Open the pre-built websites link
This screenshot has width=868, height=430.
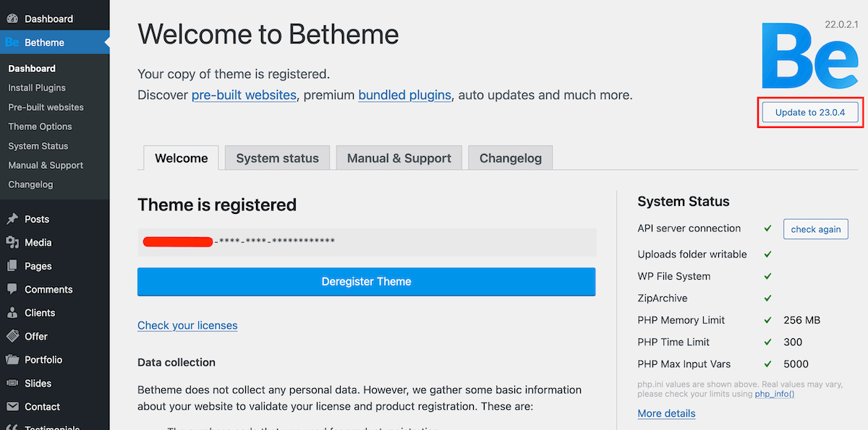(244, 95)
